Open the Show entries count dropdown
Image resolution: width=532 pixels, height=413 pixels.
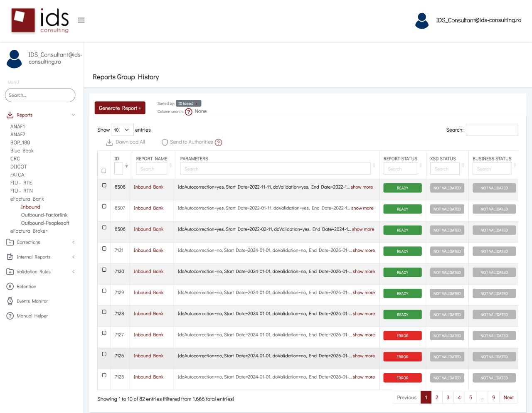click(122, 130)
